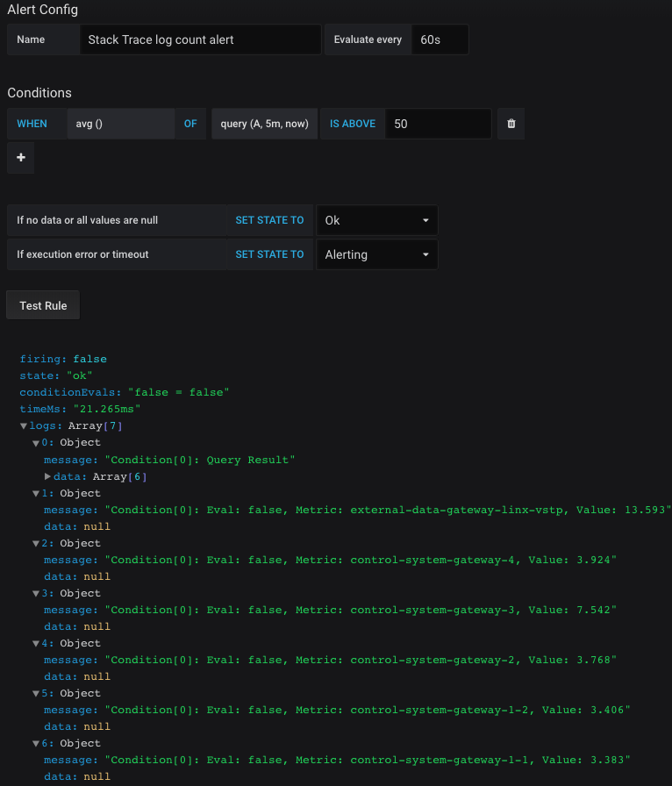Image resolution: width=672 pixels, height=786 pixels.
Task: Edit the Evaluate every 60s field
Action: pyautogui.click(x=440, y=39)
